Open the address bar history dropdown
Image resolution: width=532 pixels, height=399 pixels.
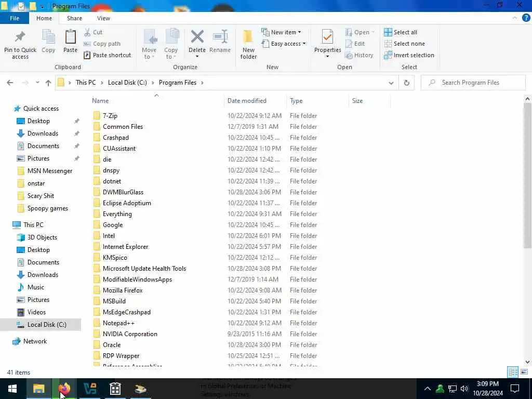(x=391, y=83)
